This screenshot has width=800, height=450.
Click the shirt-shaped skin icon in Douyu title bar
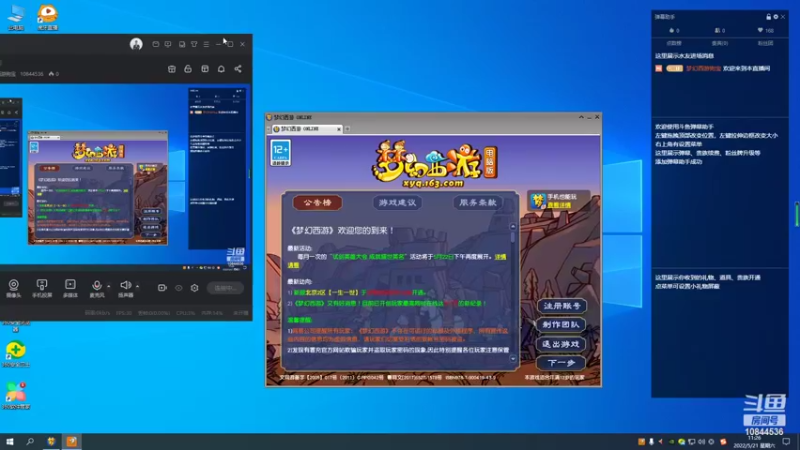(x=194, y=44)
